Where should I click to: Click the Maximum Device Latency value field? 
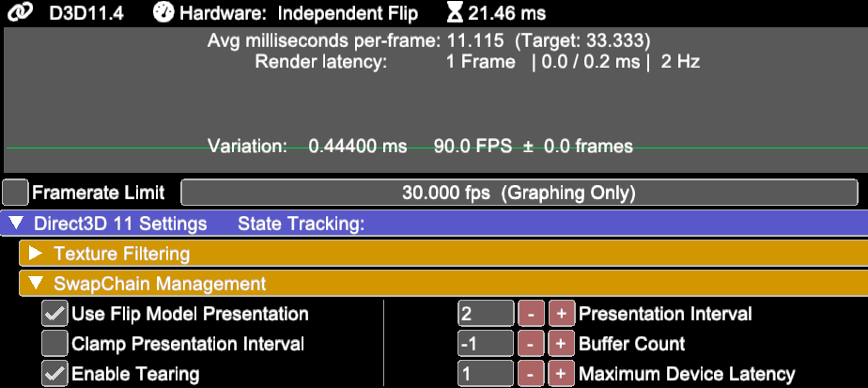click(x=486, y=374)
